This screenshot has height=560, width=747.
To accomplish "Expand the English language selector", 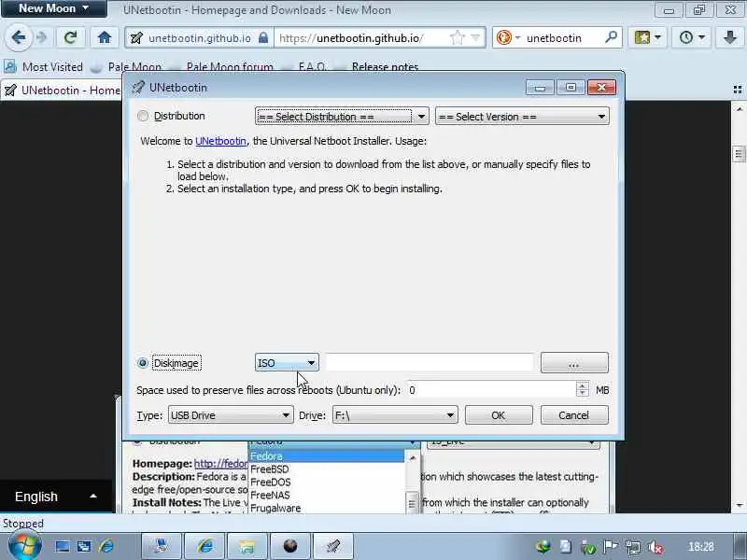I will point(56,497).
